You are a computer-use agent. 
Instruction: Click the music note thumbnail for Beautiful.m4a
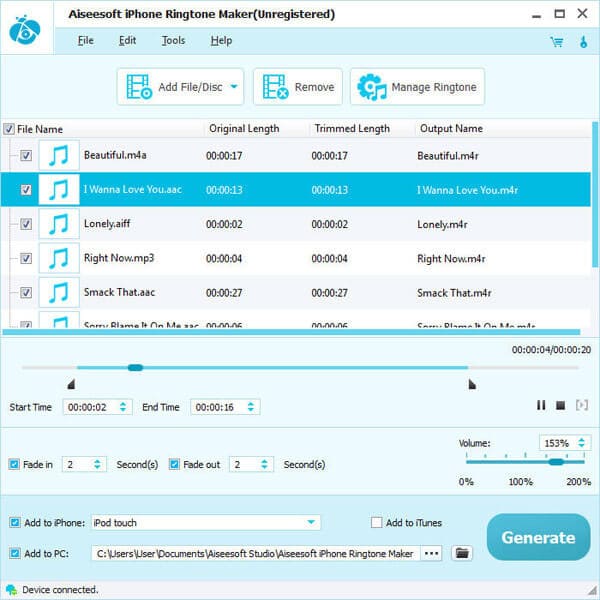(x=59, y=155)
